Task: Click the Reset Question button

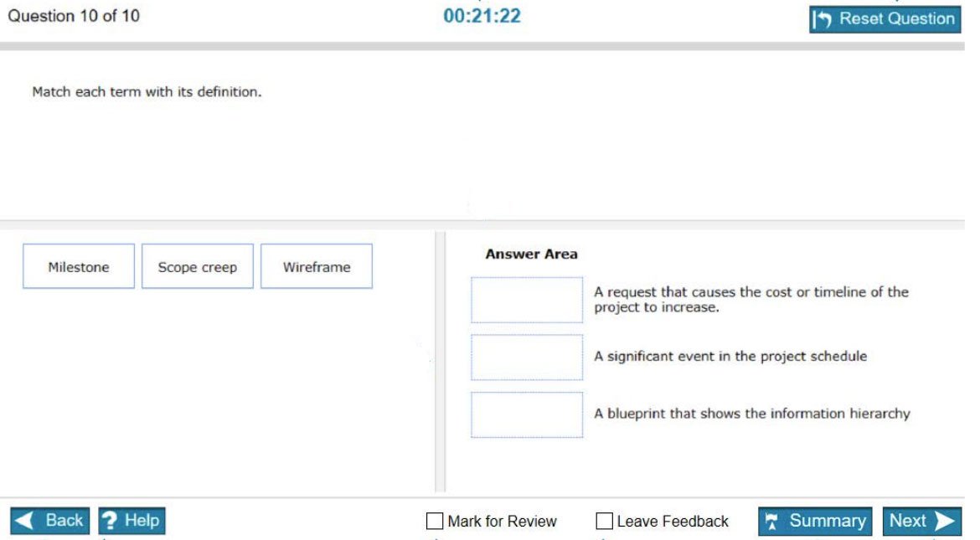Action: pos(885,18)
